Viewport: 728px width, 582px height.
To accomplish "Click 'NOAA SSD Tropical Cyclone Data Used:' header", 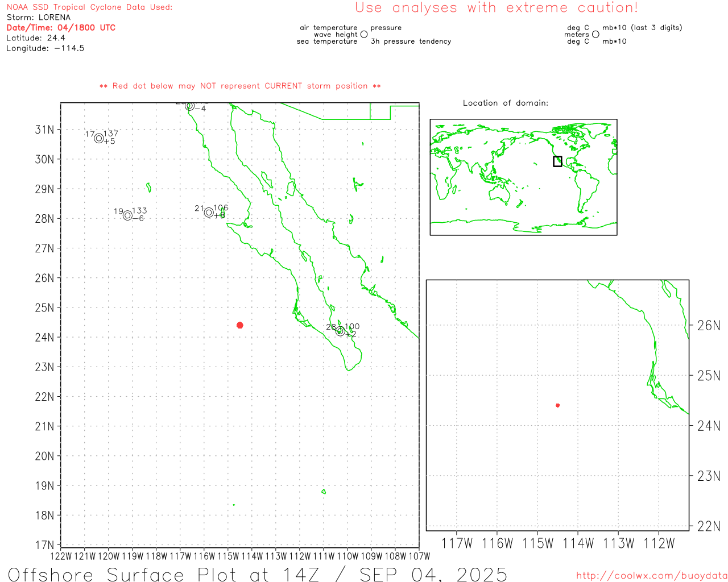I will click(x=89, y=7).
